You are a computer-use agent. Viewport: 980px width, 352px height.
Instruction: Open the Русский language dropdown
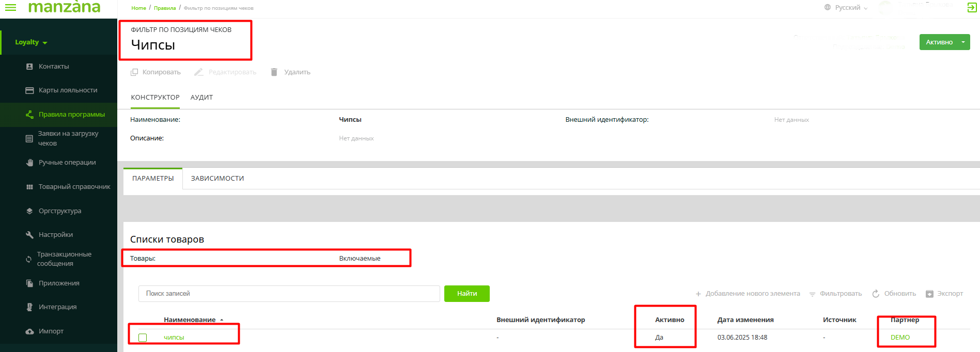(847, 8)
